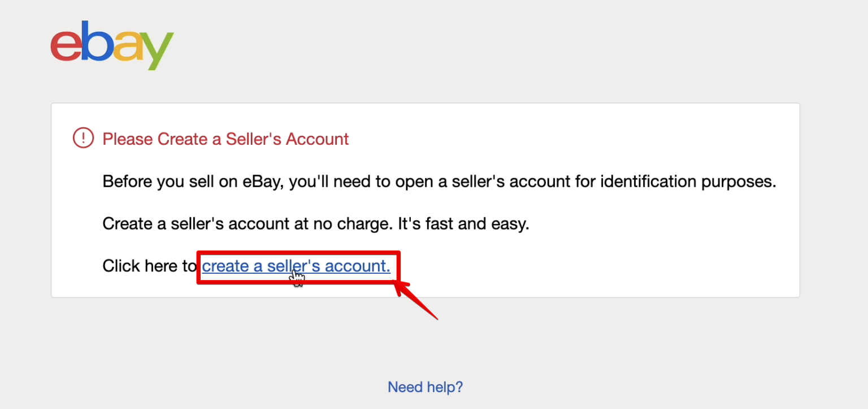Open the create a seller's account link

296,266
